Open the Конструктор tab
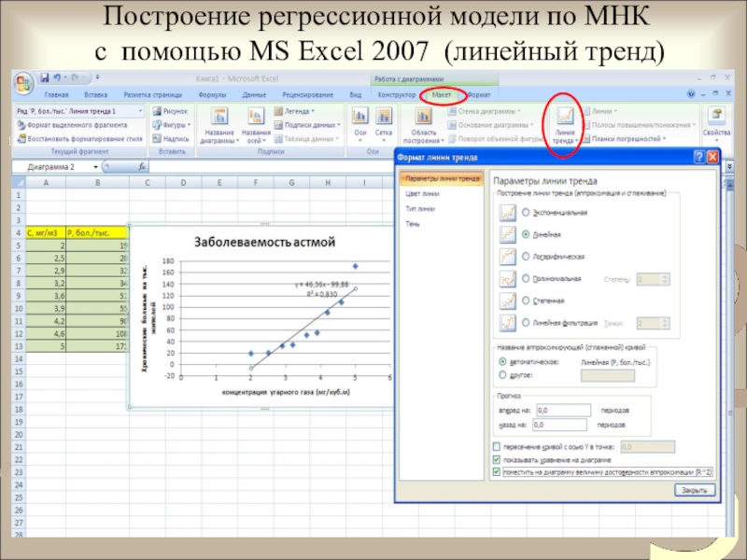The height and width of the screenshot is (560, 747). 396,95
